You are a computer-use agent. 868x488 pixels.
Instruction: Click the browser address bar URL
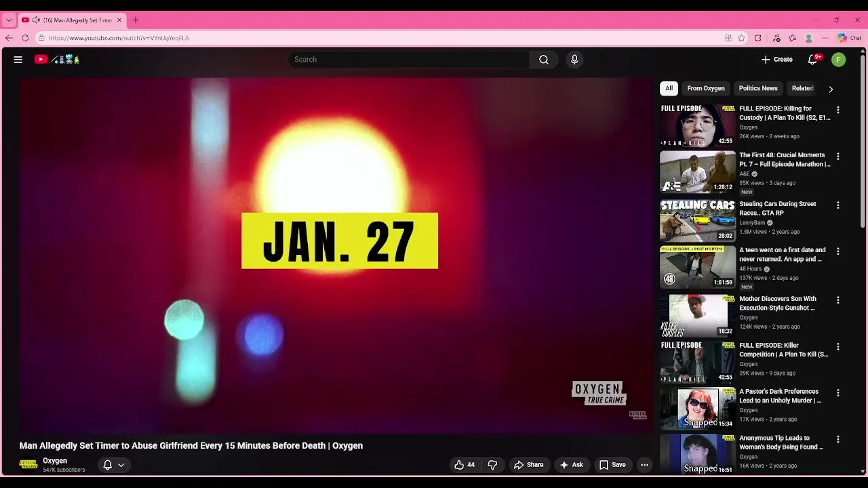[119, 38]
